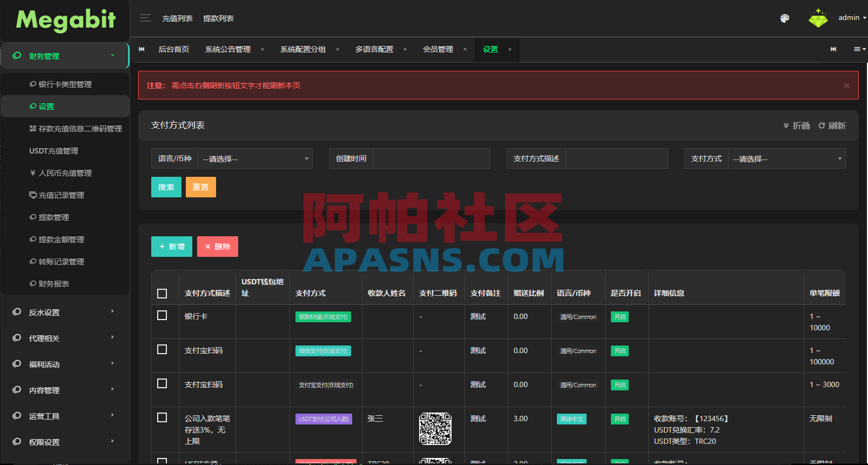Focus the 创建时间 input field
868x465 pixels.
[x=432, y=158]
